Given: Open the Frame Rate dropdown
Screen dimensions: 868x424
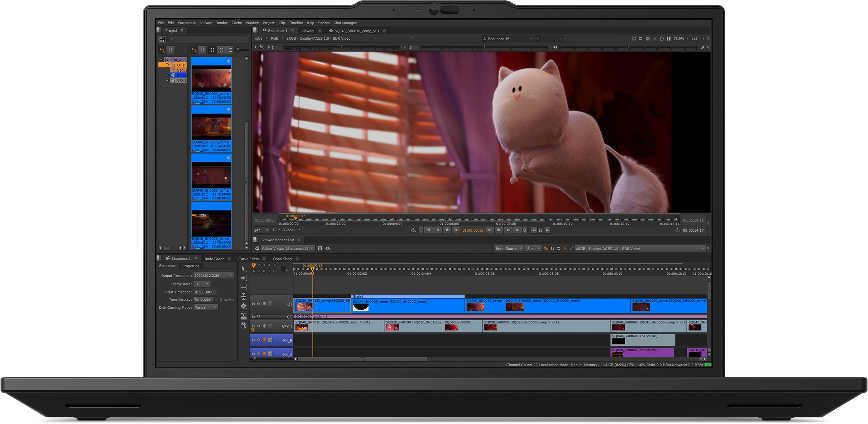Looking at the screenshot, I should click(x=202, y=284).
